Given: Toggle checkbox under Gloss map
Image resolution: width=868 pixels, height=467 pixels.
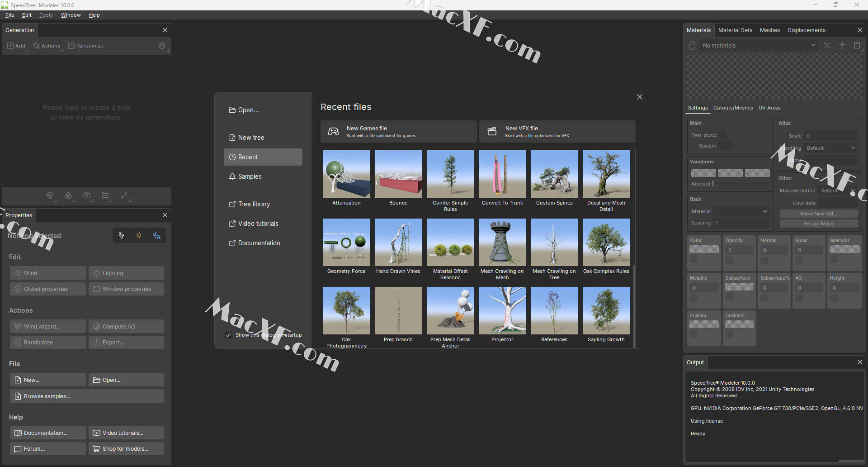Looking at the screenshot, I should click(x=799, y=261).
